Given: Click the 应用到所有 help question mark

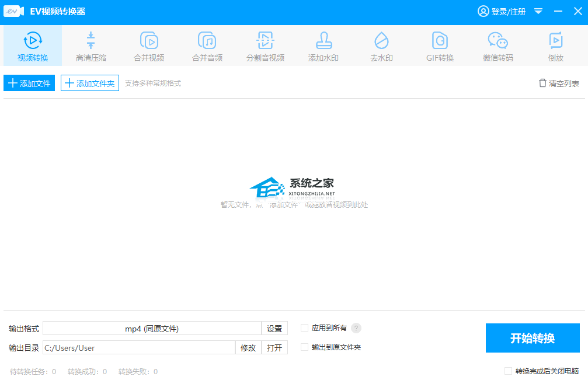Looking at the screenshot, I should coord(356,328).
